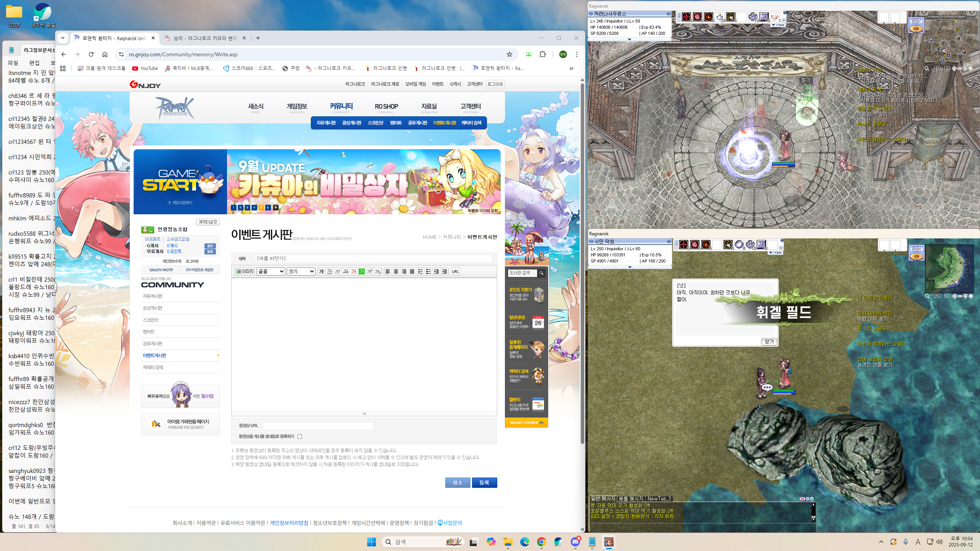980x551 pixels.
Task: Click the library search magnifier icon
Action: point(541,273)
